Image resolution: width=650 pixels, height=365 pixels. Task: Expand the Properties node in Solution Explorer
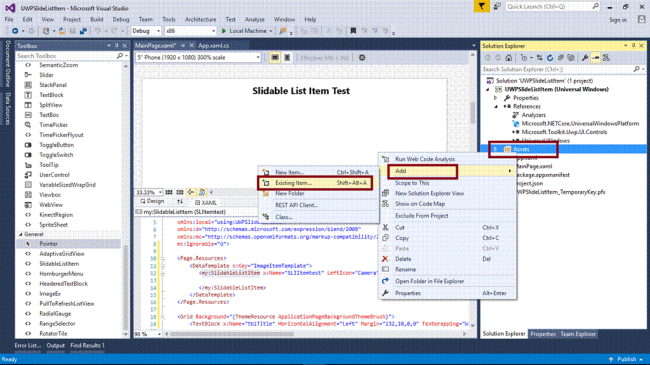pos(495,98)
